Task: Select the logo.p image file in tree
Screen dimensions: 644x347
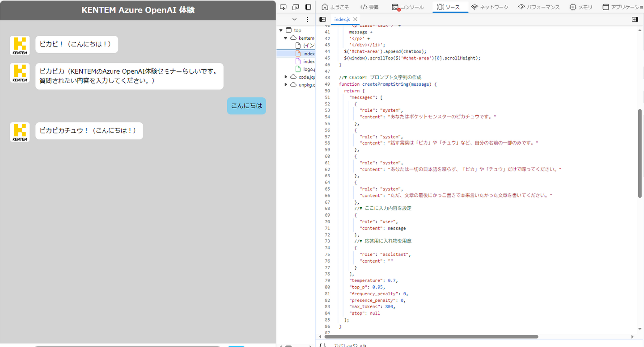Action: click(x=305, y=69)
